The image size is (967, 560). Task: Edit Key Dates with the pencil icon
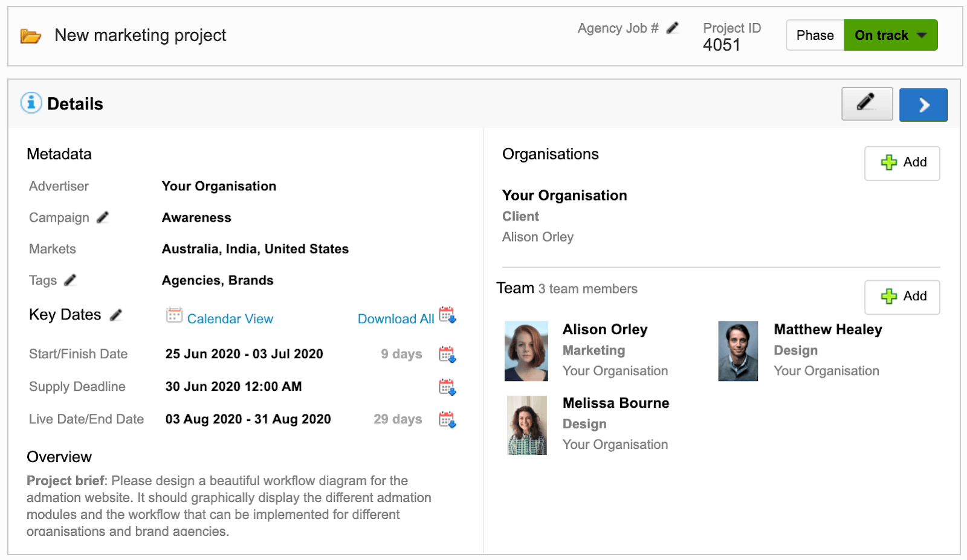click(115, 314)
